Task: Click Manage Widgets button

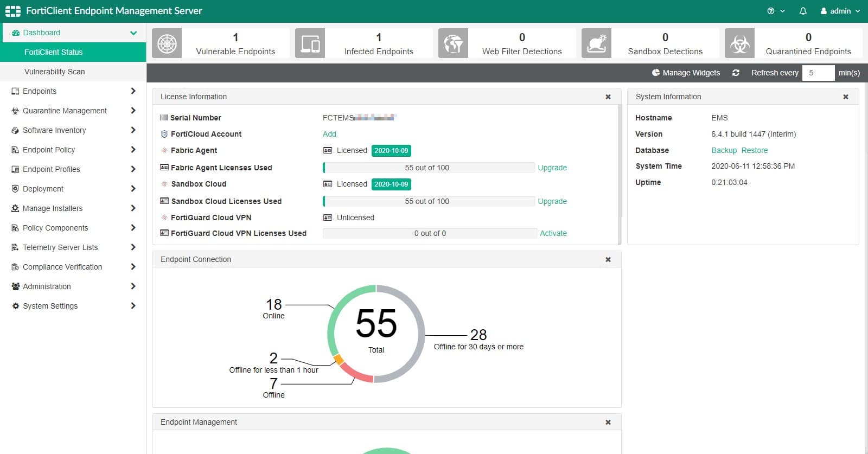Action: [686, 73]
